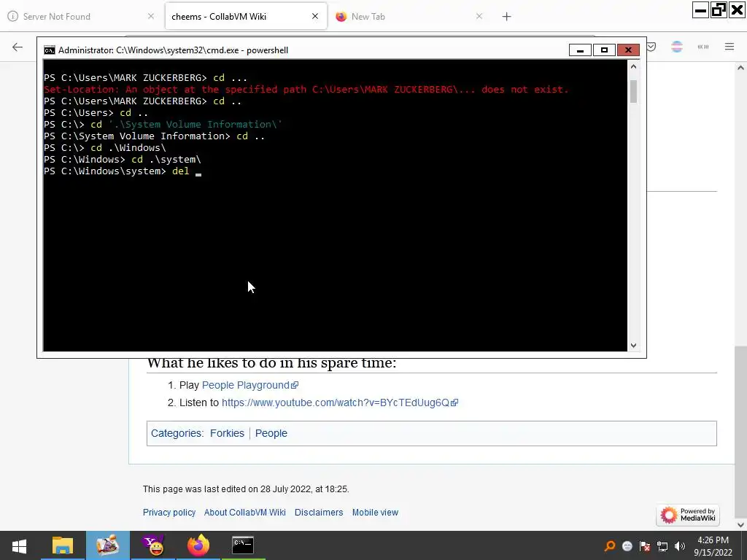Click the 'del' command prompt line

[x=123, y=171]
